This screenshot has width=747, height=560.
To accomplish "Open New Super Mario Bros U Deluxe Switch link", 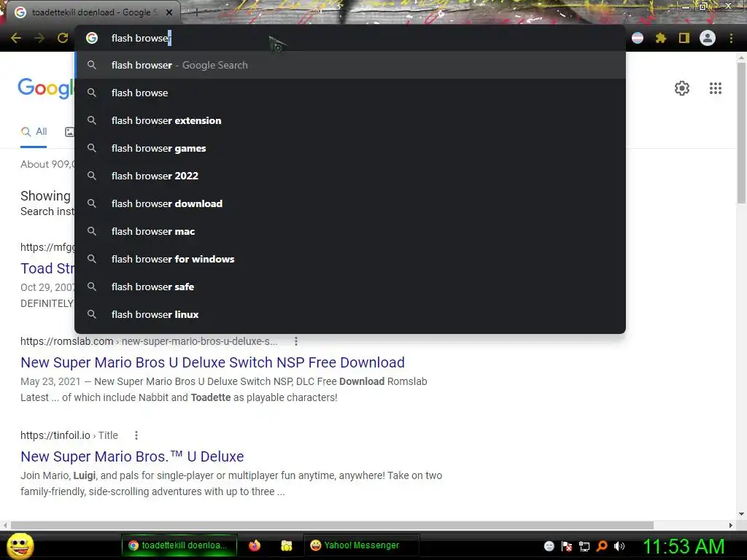I will pos(212,362).
